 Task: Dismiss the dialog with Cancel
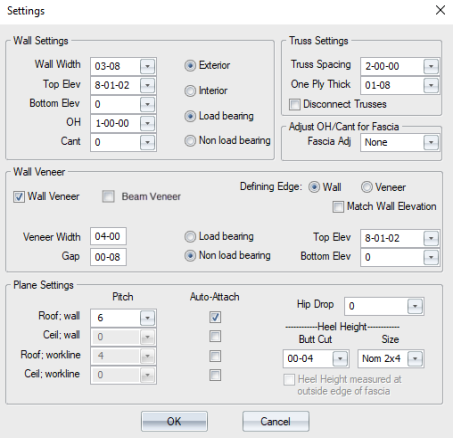(276, 421)
